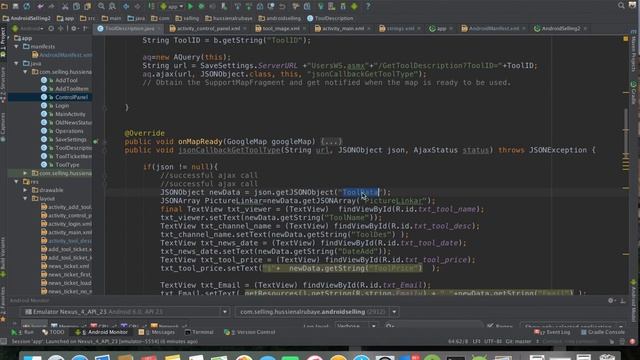
Task: Click the Open folder toolbar icon
Action: coord(4,6)
